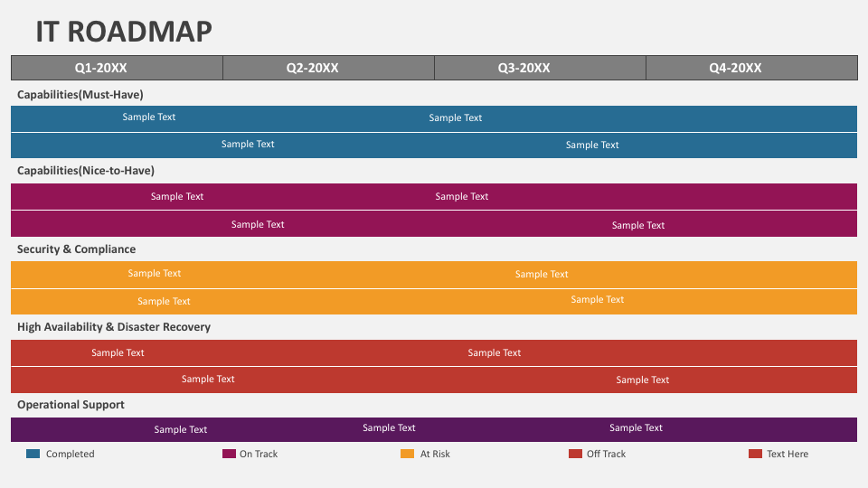The image size is (868, 488).
Task: Select Q3 Sample Text in upper orange Security bar
Action: [x=542, y=275]
